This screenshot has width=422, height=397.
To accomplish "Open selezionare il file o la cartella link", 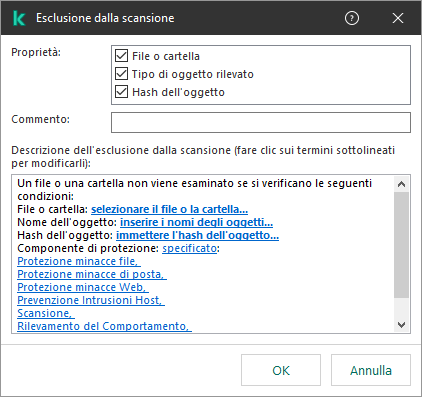I will click(x=169, y=209).
